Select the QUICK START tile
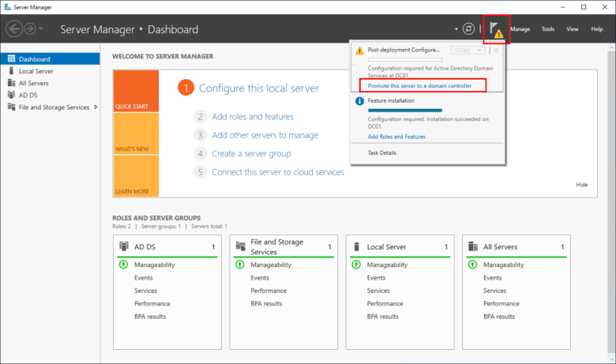The width and height of the screenshot is (616, 364). (x=136, y=91)
